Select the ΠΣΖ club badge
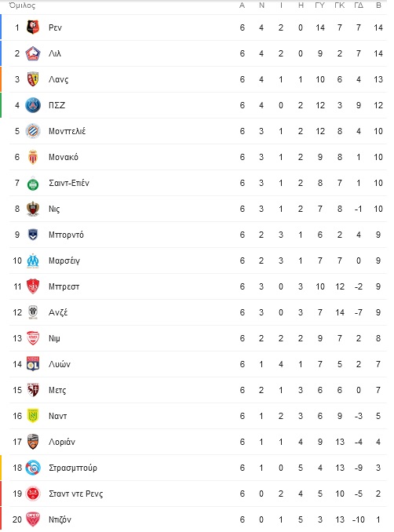 33,105
